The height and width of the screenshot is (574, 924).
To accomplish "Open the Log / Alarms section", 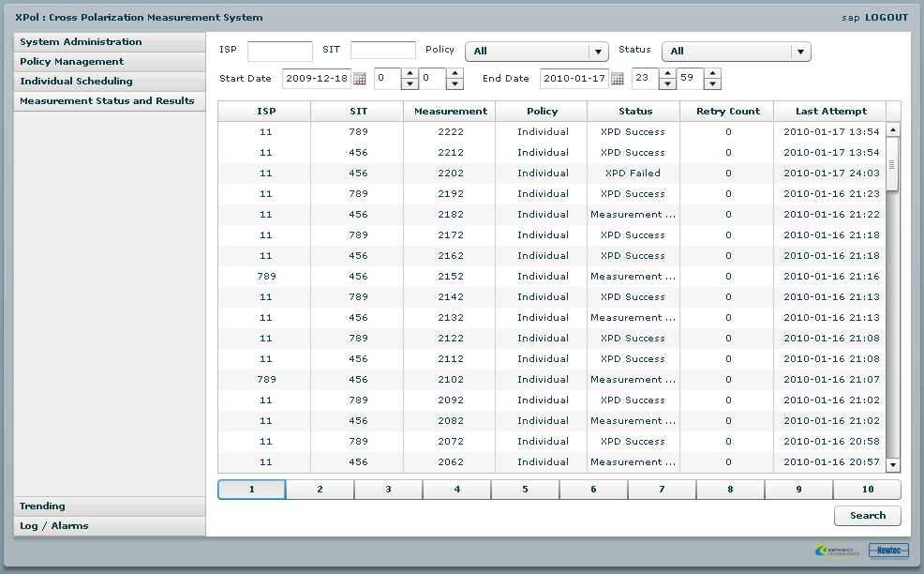I will pyautogui.click(x=110, y=525).
